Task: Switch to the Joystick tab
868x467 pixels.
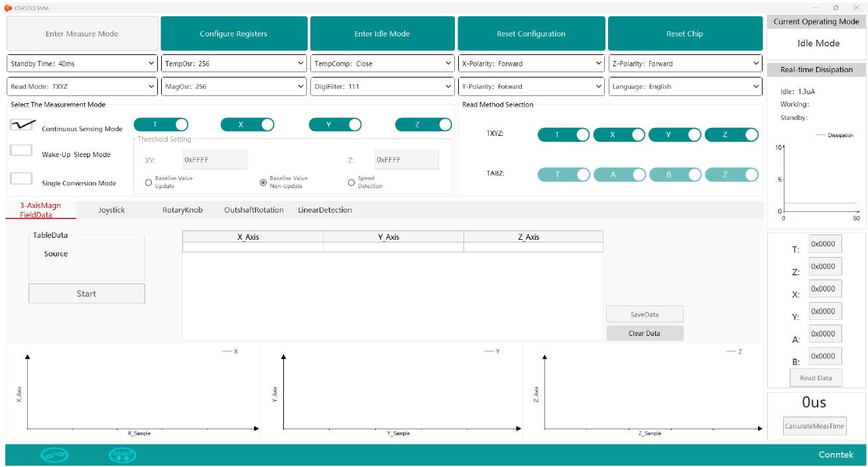Action: tap(111, 210)
